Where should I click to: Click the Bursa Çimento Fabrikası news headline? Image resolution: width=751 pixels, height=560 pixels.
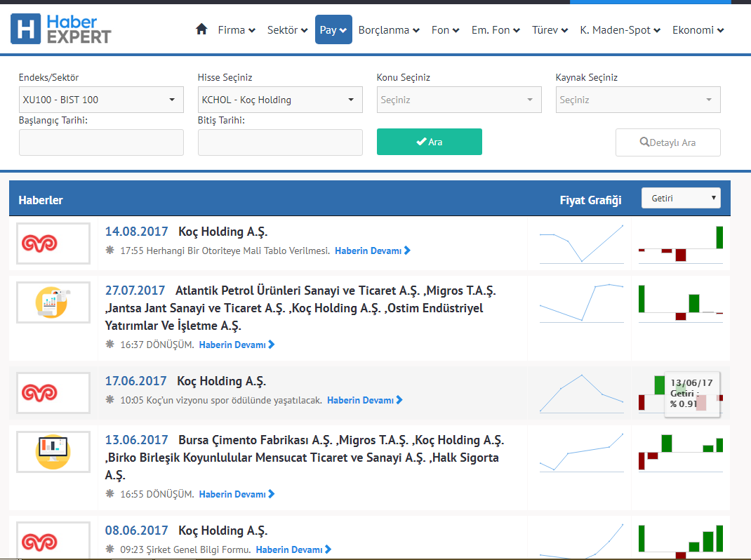(x=305, y=458)
